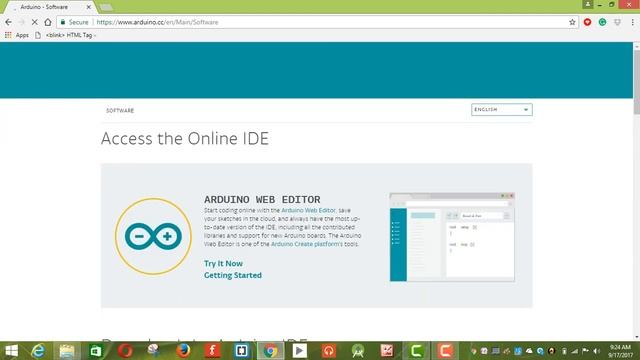Open the Windows Start button
The image size is (640, 360).
coord(11,351)
